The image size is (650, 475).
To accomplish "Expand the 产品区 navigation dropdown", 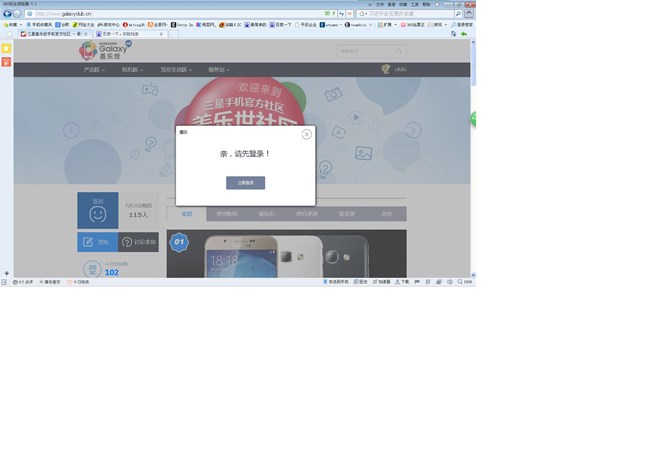I will coord(93,70).
